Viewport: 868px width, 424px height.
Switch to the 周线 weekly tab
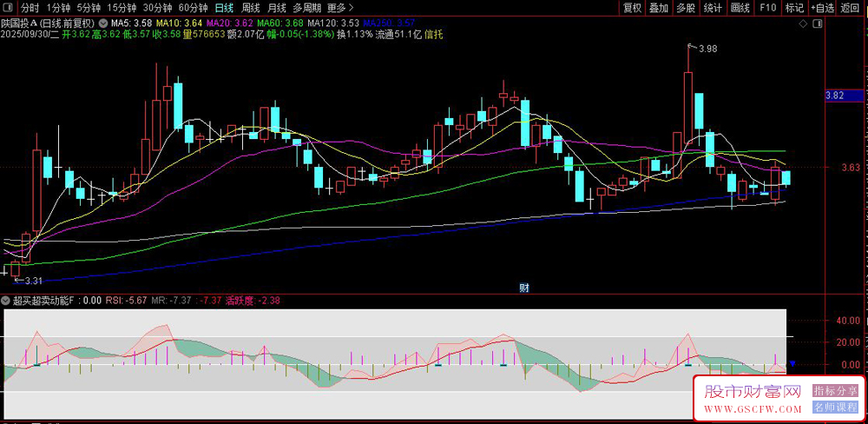click(x=250, y=8)
